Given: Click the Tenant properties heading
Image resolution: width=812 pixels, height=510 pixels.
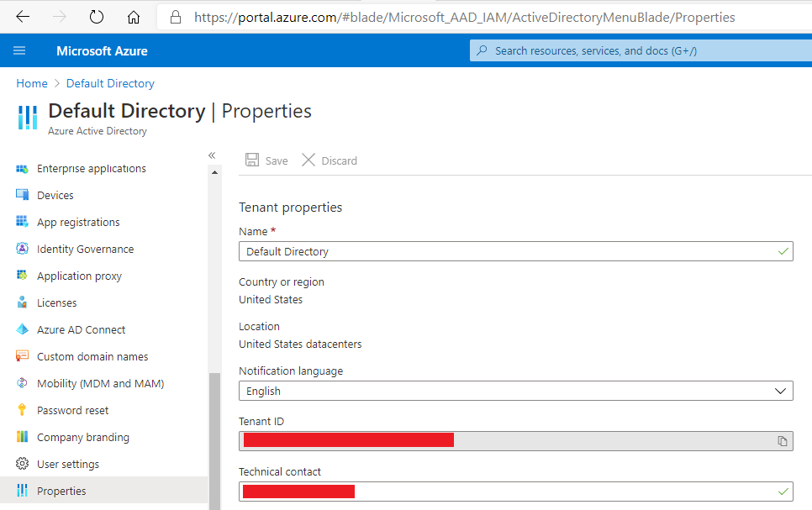Looking at the screenshot, I should tap(291, 208).
